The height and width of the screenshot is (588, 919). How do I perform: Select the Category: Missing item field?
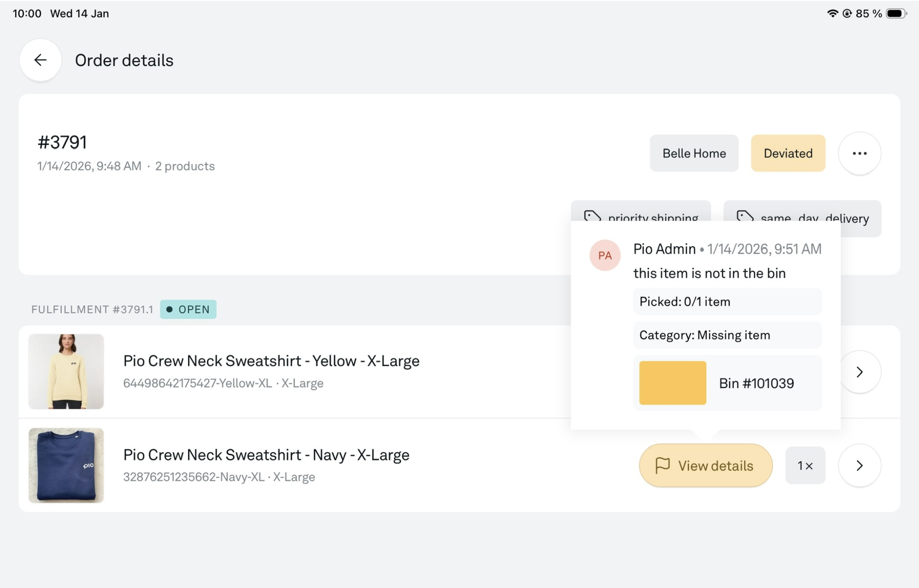tap(727, 335)
